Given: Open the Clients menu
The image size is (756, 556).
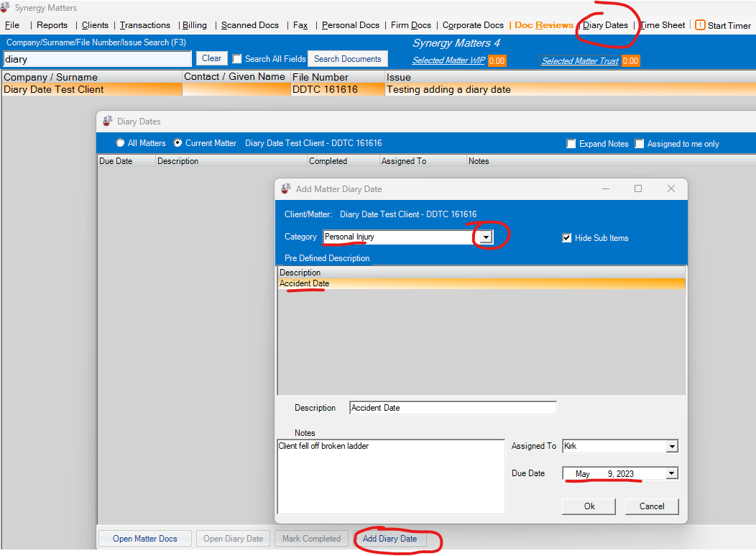Looking at the screenshot, I should [x=95, y=25].
